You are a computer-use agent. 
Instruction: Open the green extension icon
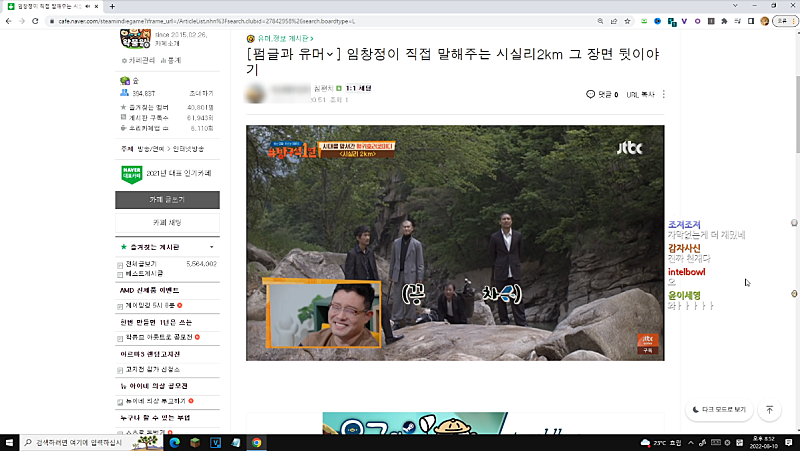644,21
